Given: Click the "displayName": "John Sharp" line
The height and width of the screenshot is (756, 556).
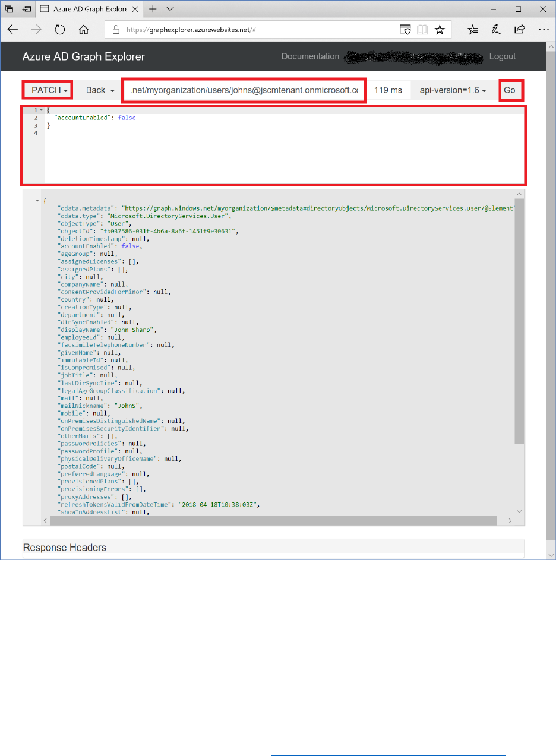Looking at the screenshot, I should (107, 330).
